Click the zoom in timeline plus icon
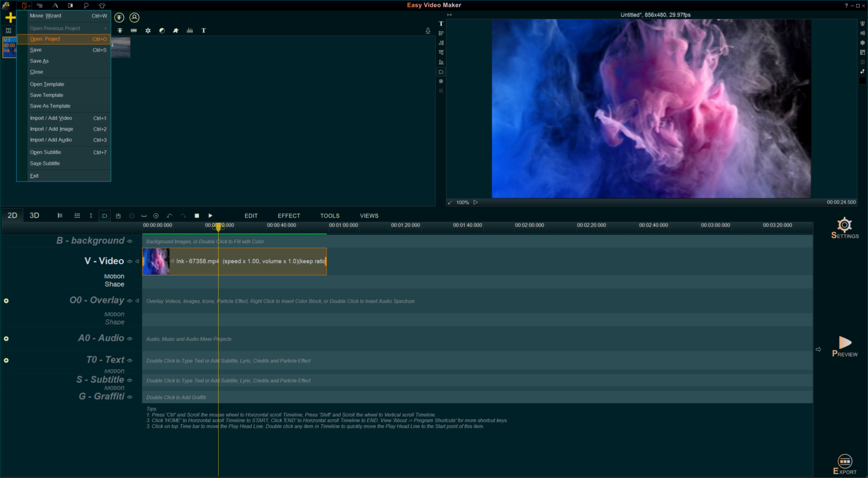Image resolution: width=868 pixels, height=478 pixels. [156, 216]
